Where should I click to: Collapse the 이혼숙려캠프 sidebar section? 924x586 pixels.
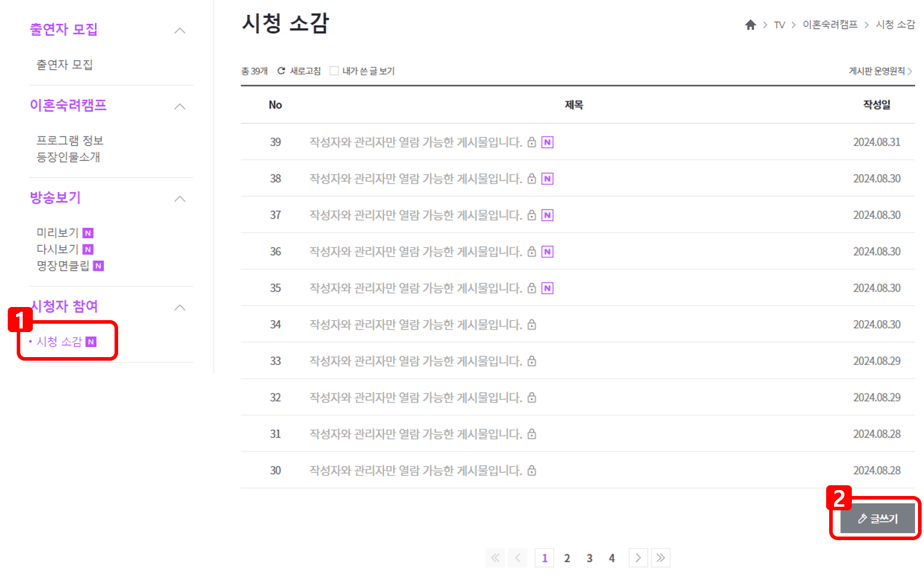[180, 106]
